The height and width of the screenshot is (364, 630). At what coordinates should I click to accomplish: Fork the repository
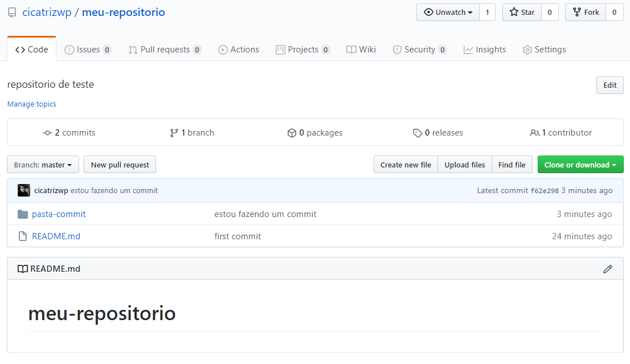click(586, 13)
